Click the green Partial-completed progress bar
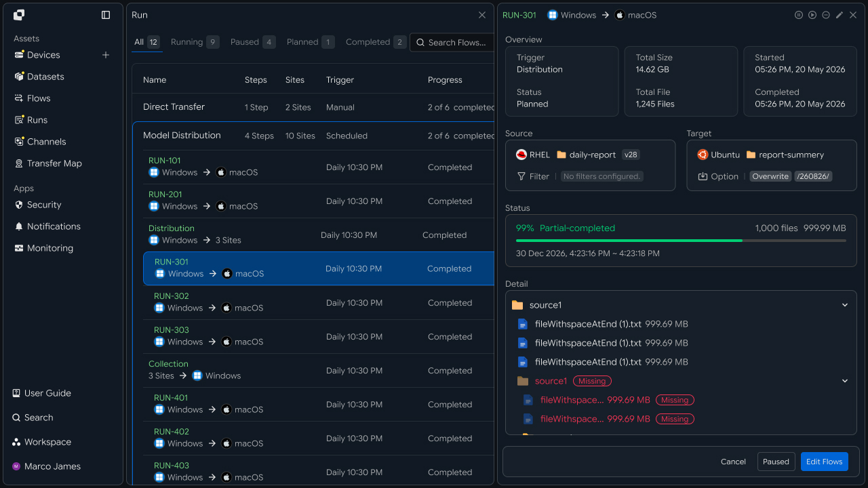 click(x=681, y=241)
